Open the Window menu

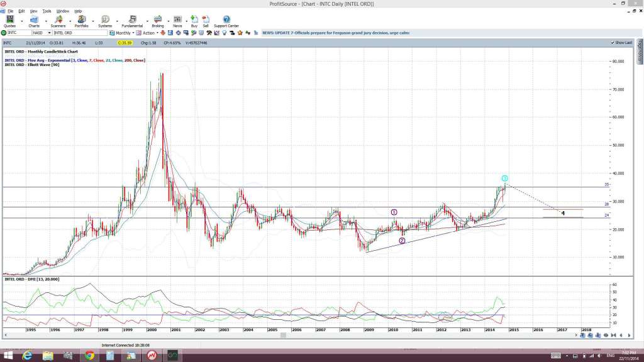(x=62, y=11)
